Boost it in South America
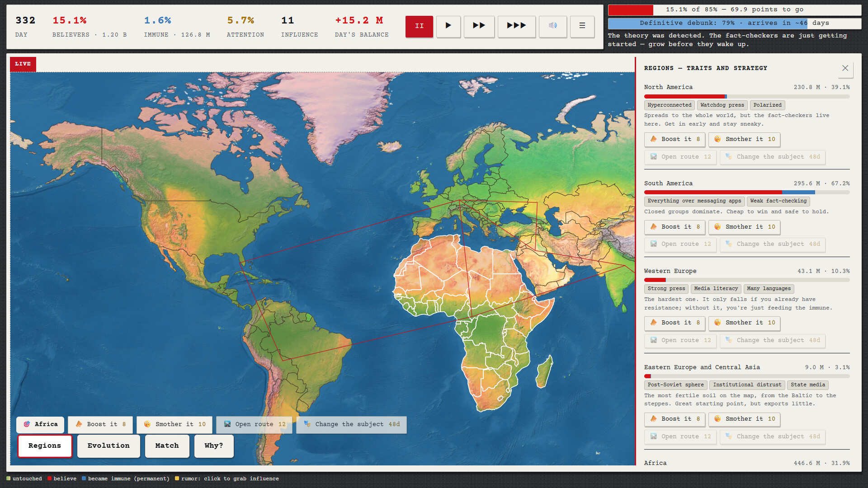Screen dimensions: 868x488 click(x=675, y=227)
